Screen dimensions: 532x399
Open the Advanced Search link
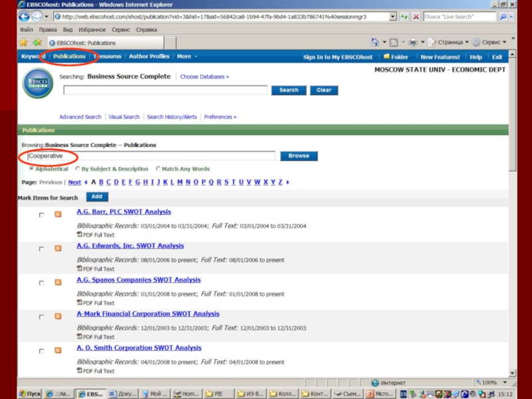point(80,117)
